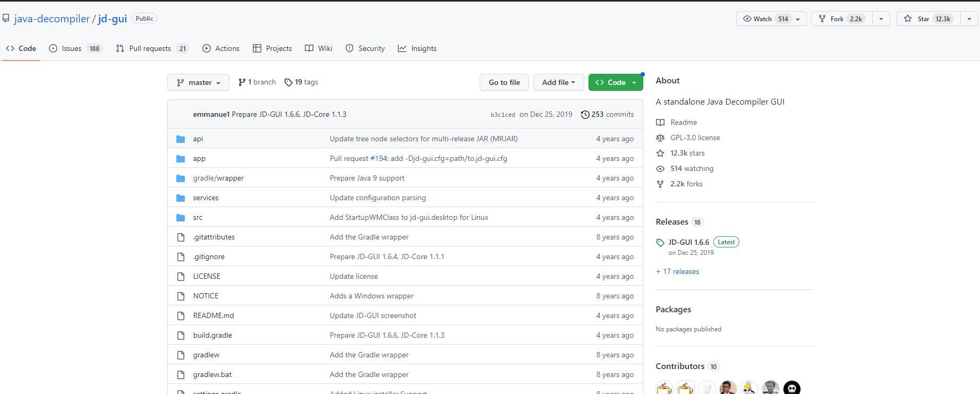The width and height of the screenshot is (980, 394).
Task: Open the api folder icon
Action: [x=181, y=139]
